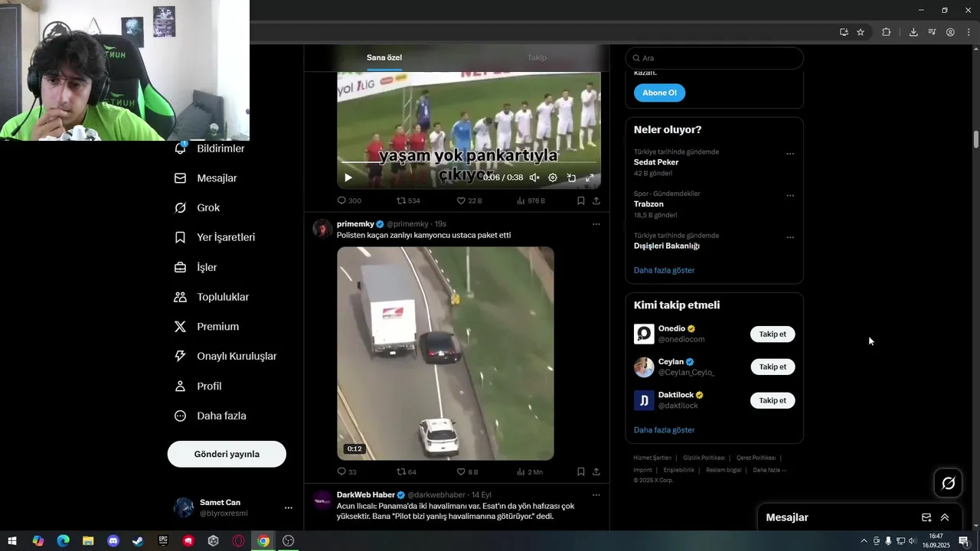Like the football video post (22 B)
980x551 pixels.
(469, 201)
